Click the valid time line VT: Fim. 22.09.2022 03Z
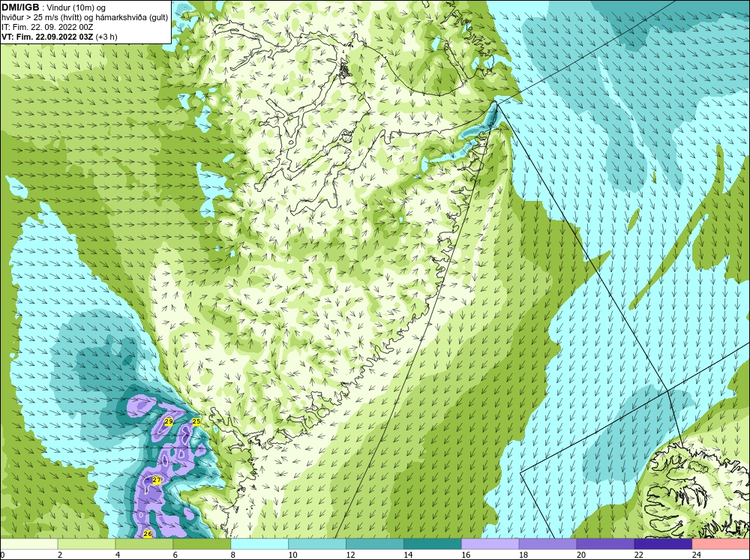Viewport: 750px width, 560px height. click(48, 37)
